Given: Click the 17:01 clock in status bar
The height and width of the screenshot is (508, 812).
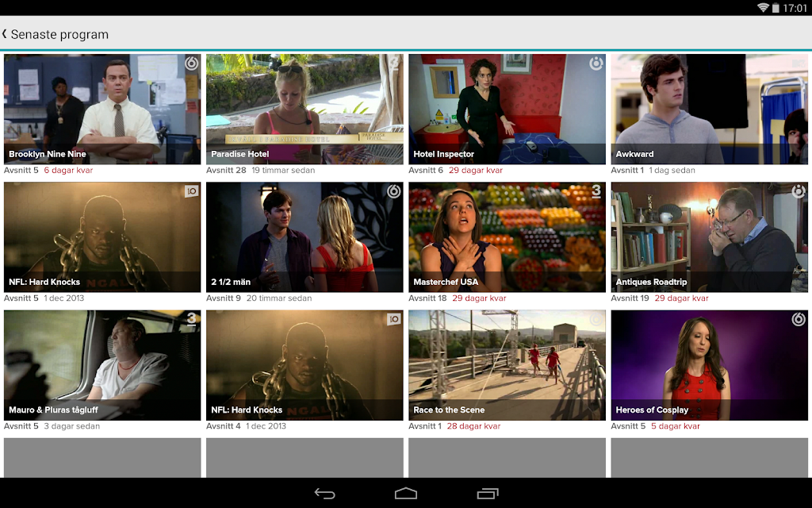Looking at the screenshot, I should [795, 8].
